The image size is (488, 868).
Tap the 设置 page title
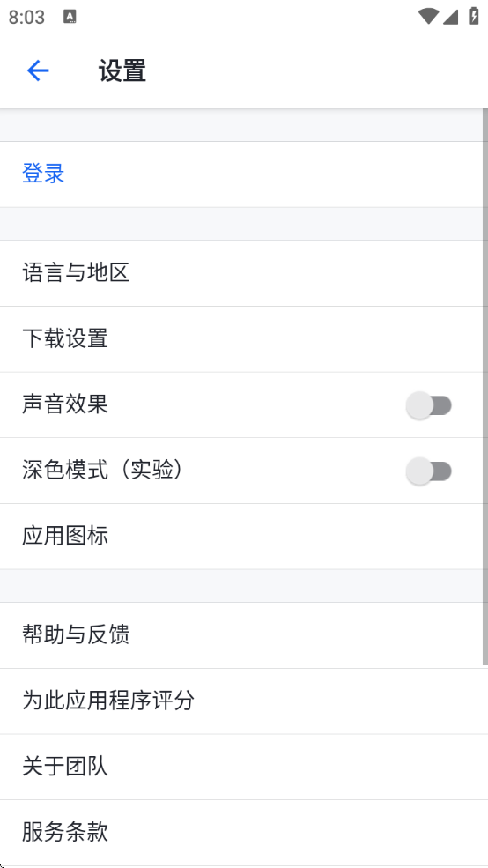(122, 70)
